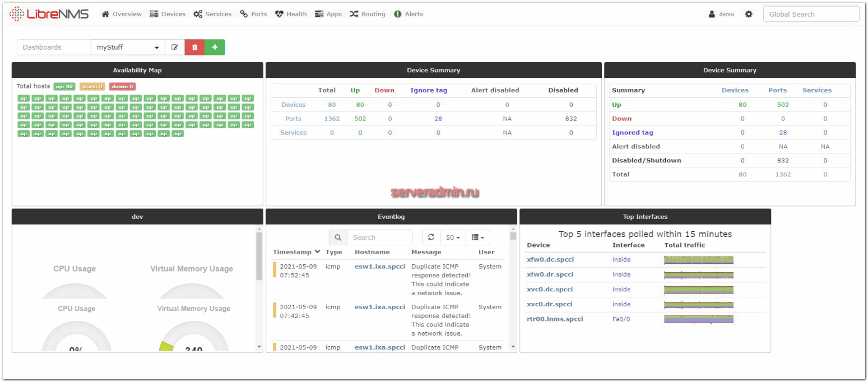This screenshot has width=868, height=382.
Task: Click the LibreNMS logo
Action: (49, 14)
